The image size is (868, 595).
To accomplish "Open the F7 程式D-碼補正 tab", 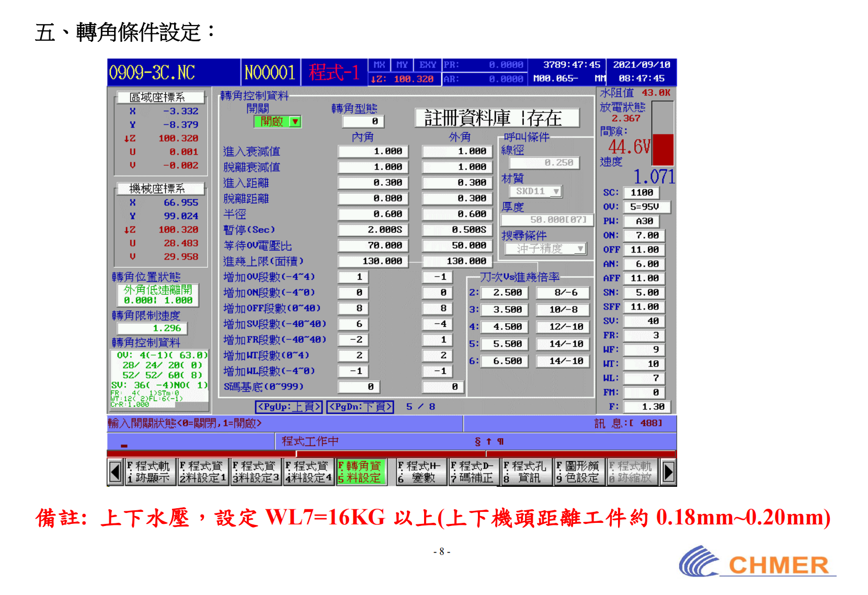I will 474,472.
